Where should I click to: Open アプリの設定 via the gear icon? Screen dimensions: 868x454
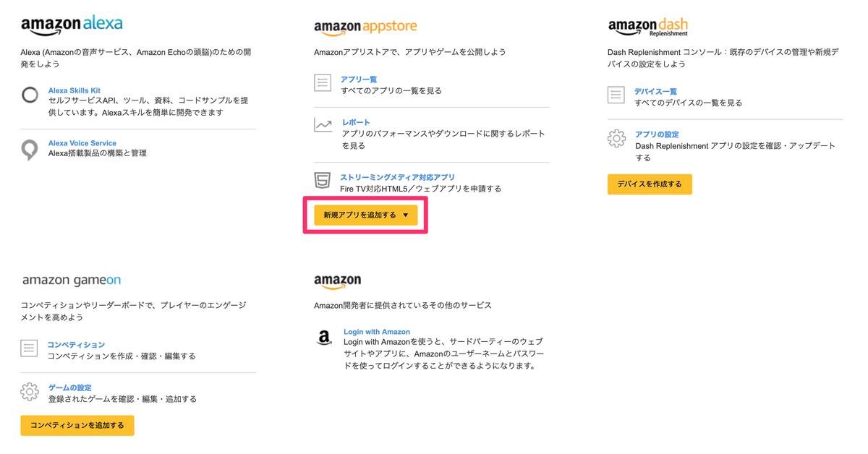pos(616,139)
